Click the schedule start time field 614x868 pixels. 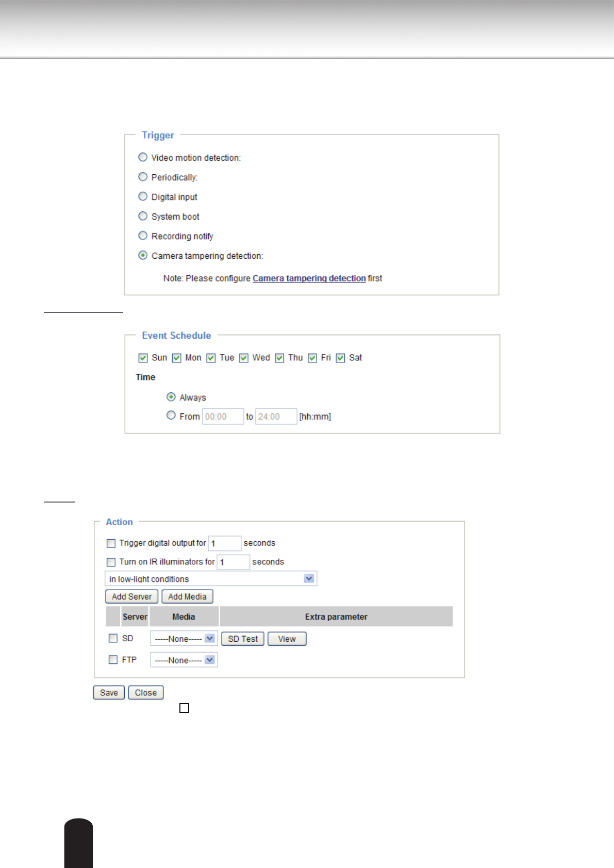pyautogui.click(x=223, y=416)
